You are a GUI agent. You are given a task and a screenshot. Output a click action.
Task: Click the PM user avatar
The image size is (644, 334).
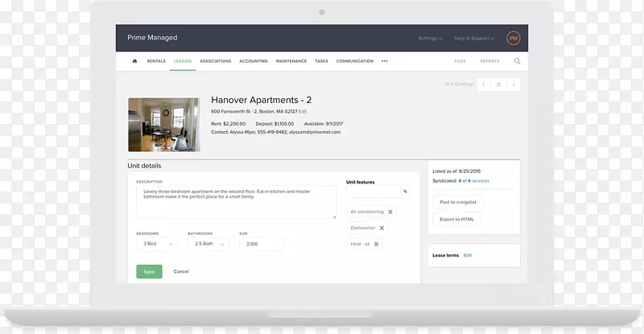(x=514, y=38)
